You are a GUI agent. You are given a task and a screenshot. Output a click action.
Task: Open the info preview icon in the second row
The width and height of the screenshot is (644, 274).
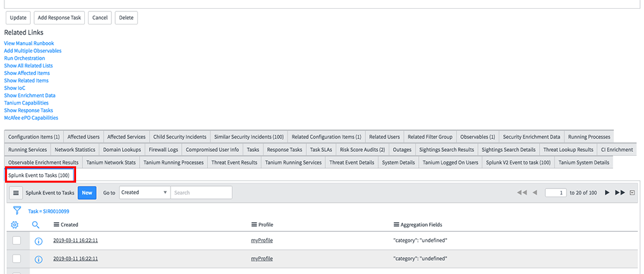point(38,259)
